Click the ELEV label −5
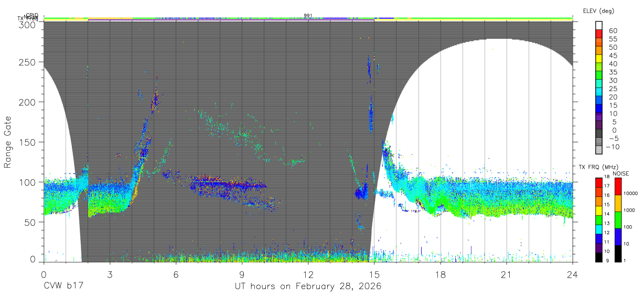The height and width of the screenshot is (297, 644). point(614,138)
